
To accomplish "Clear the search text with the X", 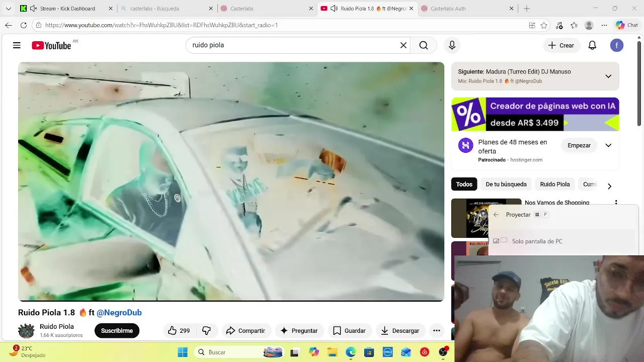I will tap(403, 45).
